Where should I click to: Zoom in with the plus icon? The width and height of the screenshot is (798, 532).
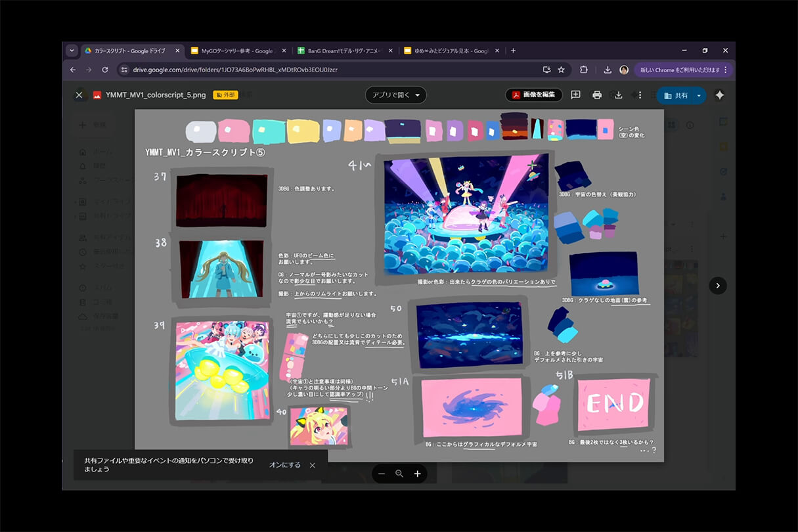point(417,474)
